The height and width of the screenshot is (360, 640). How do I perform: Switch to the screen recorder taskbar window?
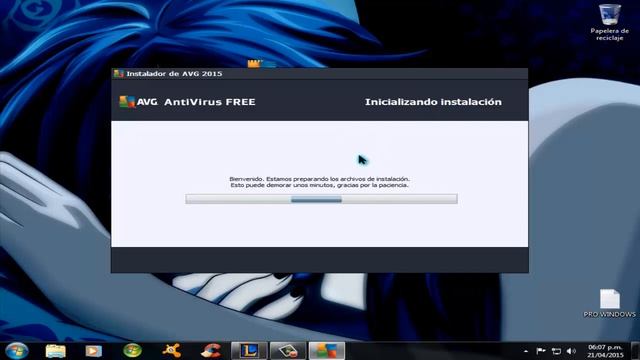pyautogui.click(x=288, y=351)
